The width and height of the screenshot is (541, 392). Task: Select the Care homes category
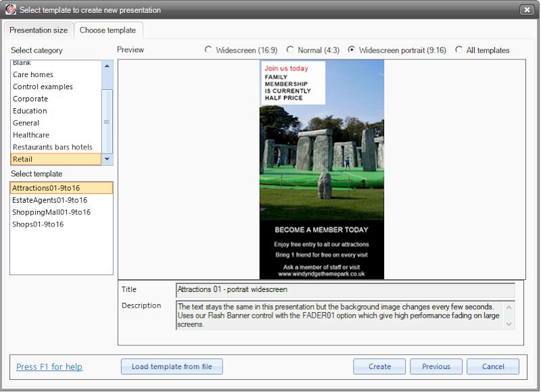click(x=56, y=74)
